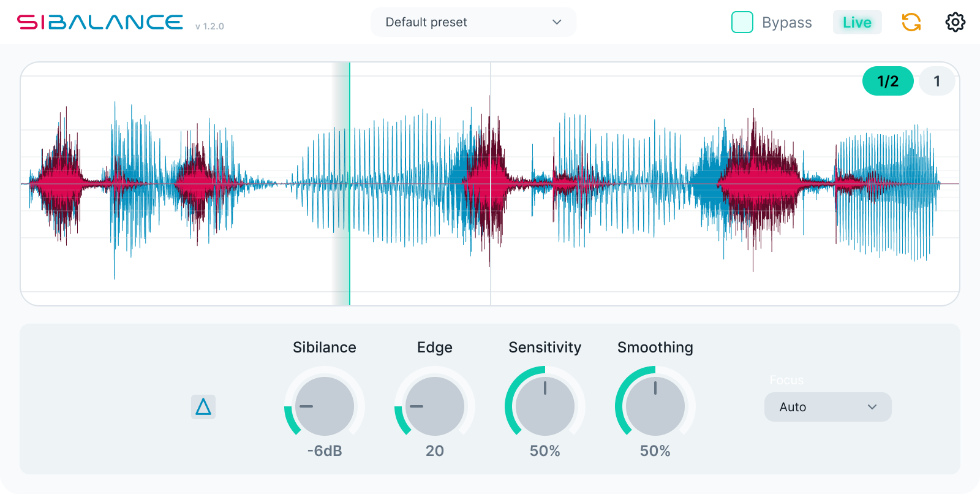Click the Edge knob
The width and height of the screenshot is (980, 494).
(x=435, y=406)
